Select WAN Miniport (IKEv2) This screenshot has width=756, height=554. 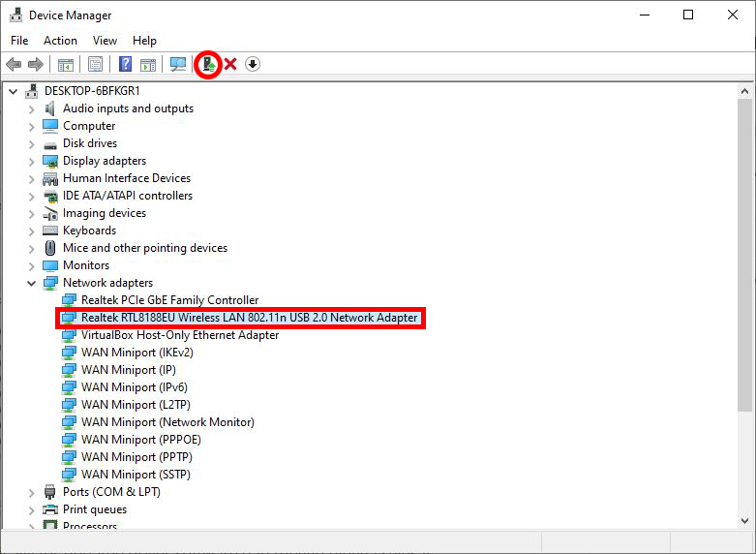(136, 353)
